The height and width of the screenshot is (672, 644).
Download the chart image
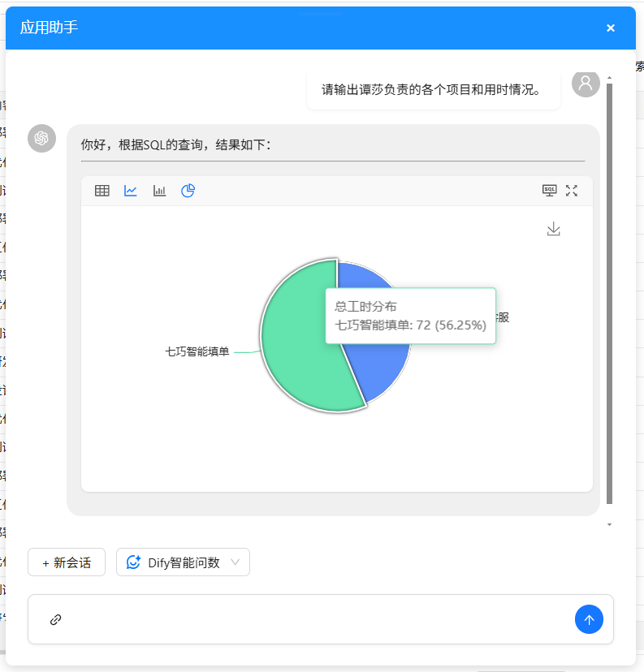pyautogui.click(x=554, y=229)
